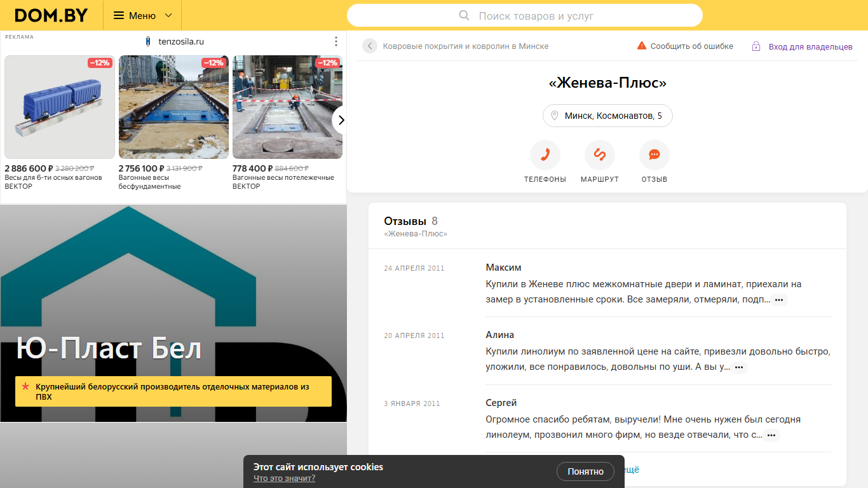Show phones with the Телефоны icon
This screenshot has width=868, height=488.
pyautogui.click(x=545, y=155)
